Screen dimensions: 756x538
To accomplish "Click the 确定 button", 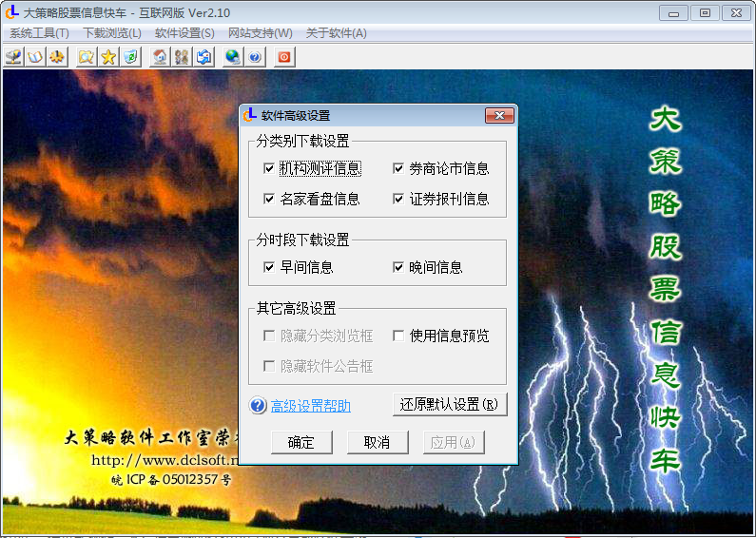I will tap(300, 443).
